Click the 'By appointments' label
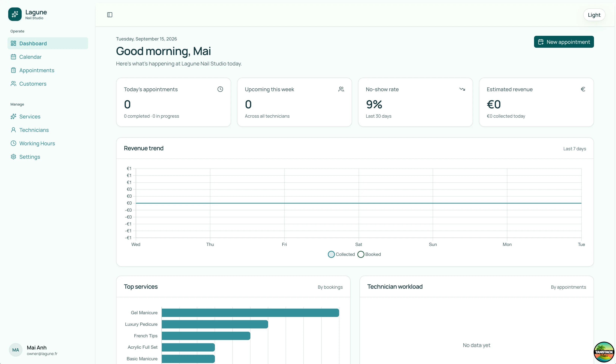Viewport: 616px width, 364px height. pos(568,287)
